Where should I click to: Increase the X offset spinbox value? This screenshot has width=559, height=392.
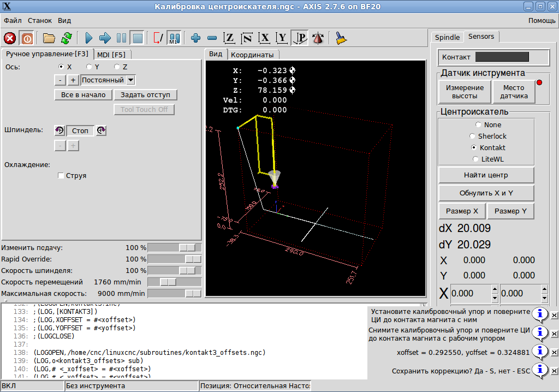(x=495, y=289)
